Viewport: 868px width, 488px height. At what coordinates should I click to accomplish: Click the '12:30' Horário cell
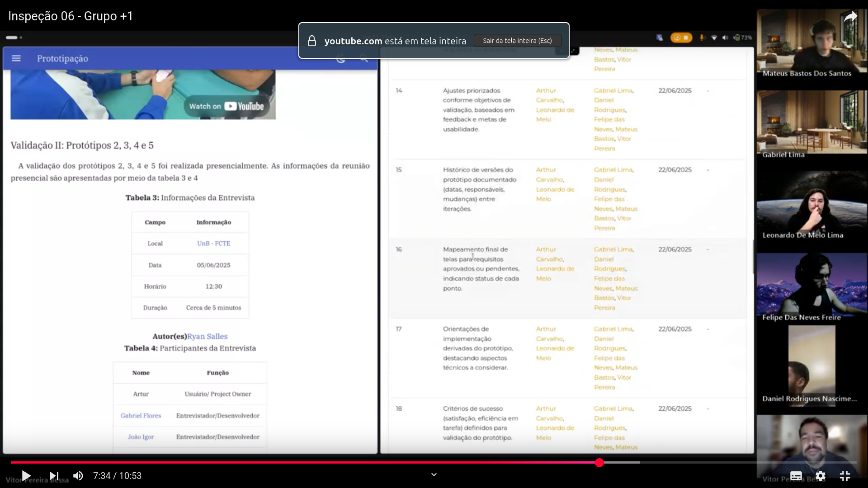point(213,286)
